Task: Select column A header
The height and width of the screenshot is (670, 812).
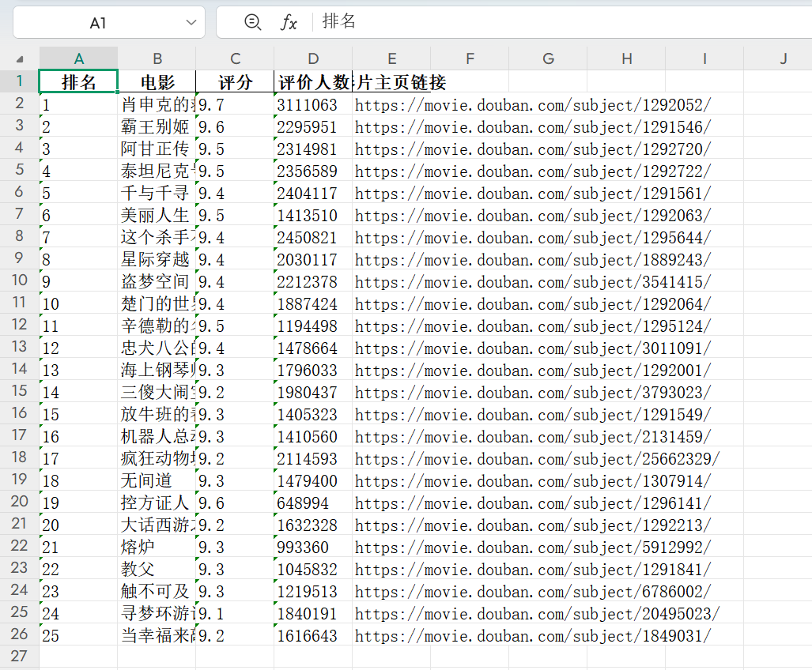Action: coord(79,58)
